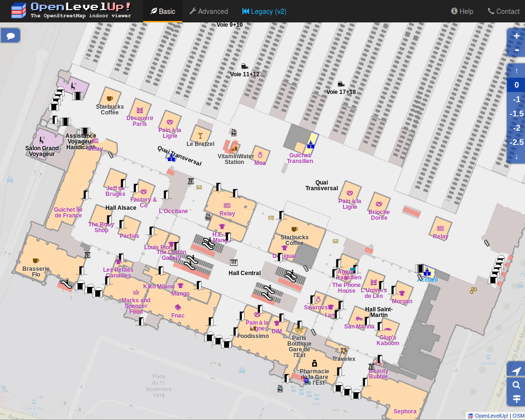Click the train icon above Voie 17+18
The height and width of the screenshot is (420, 525).
[341, 83]
